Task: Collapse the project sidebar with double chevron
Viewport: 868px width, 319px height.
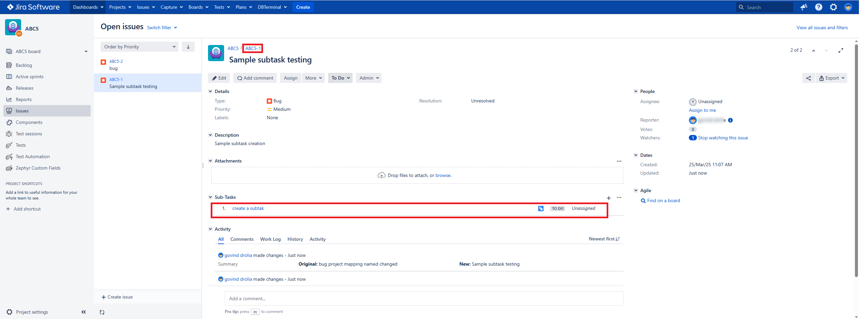Action: [x=83, y=312]
